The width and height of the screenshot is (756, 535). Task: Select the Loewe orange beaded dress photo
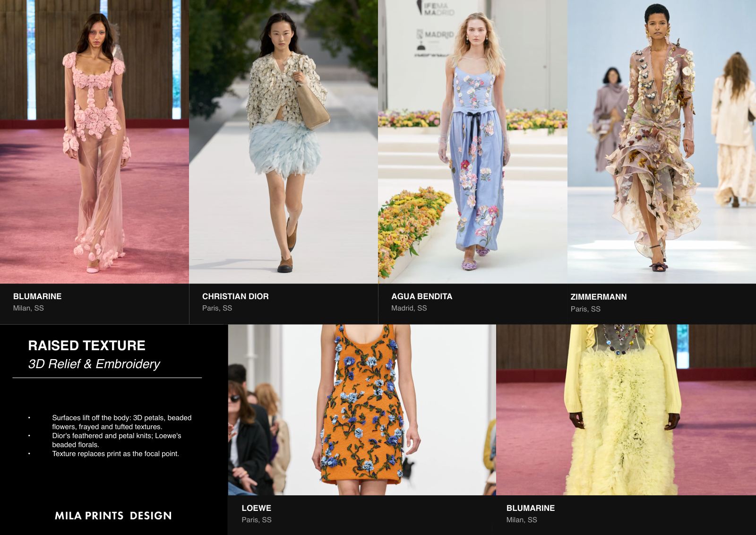pos(362,410)
